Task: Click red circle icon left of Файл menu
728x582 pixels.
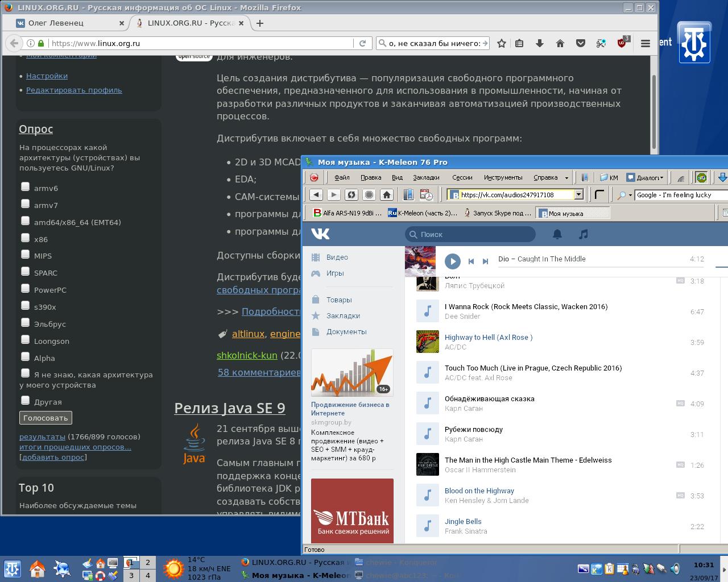Action: [x=314, y=177]
